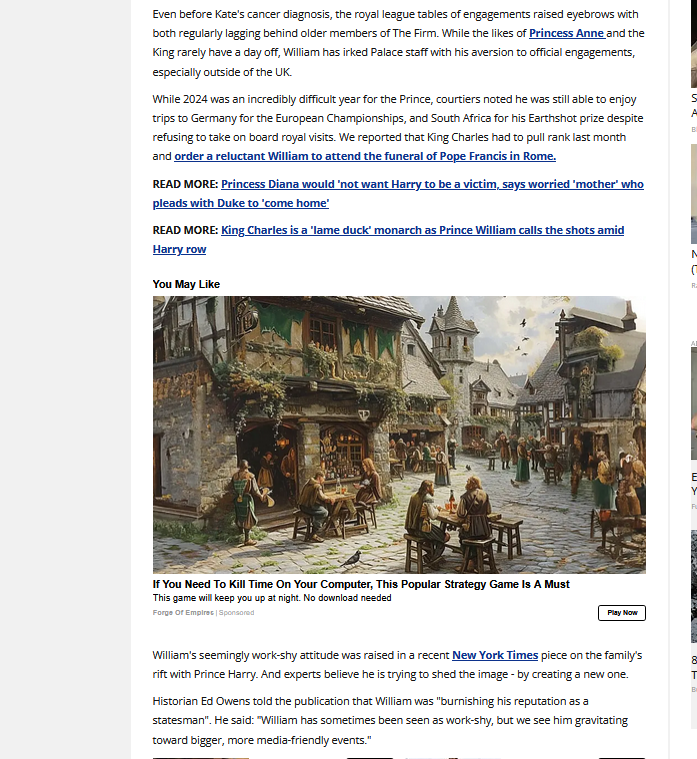This screenshot has height=759, width=697.
Task: Click the 'You May Like' heading
Action: coord(186,285)
